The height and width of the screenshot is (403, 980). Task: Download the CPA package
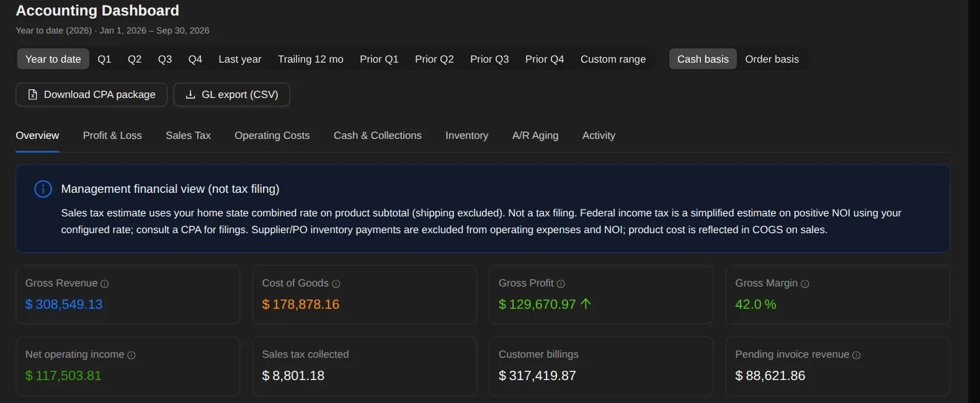click(92, 94)
